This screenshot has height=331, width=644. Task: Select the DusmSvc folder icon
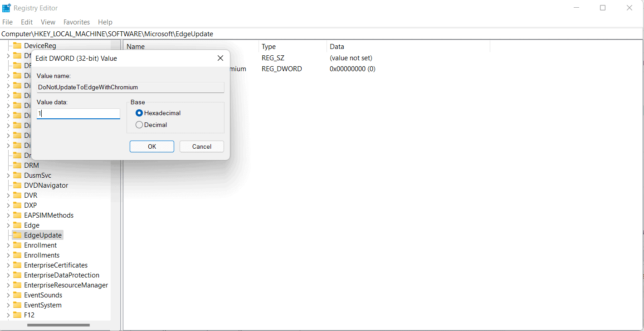point(17,175)
